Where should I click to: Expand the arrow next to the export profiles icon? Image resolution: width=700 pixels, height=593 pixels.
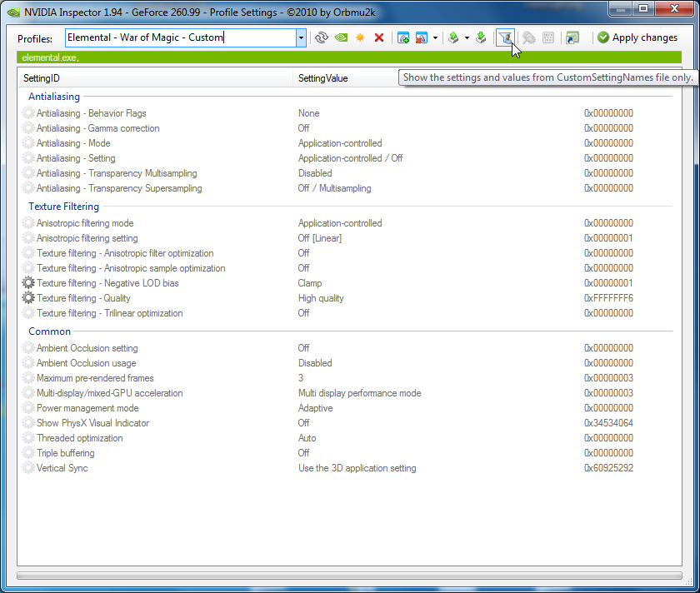coord(467,37)
